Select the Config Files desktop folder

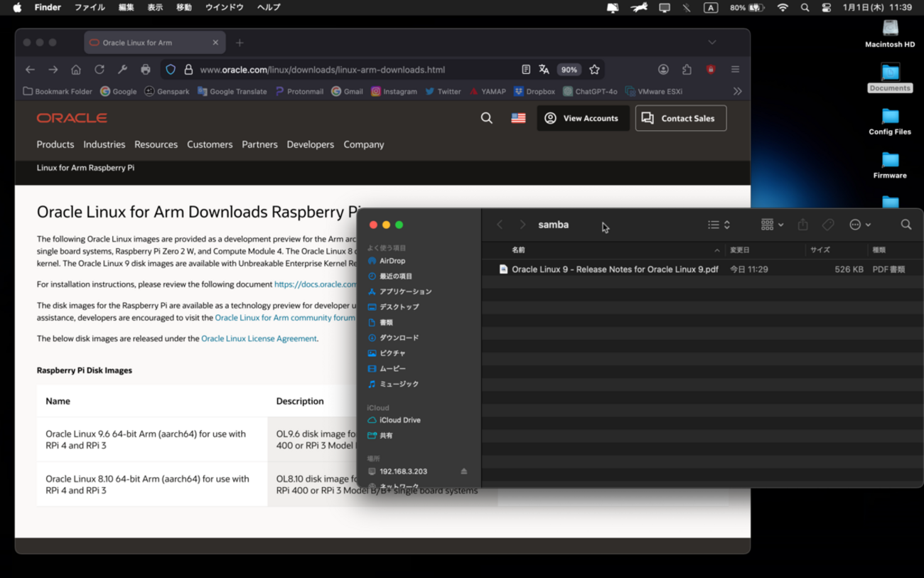coord(890,122)
